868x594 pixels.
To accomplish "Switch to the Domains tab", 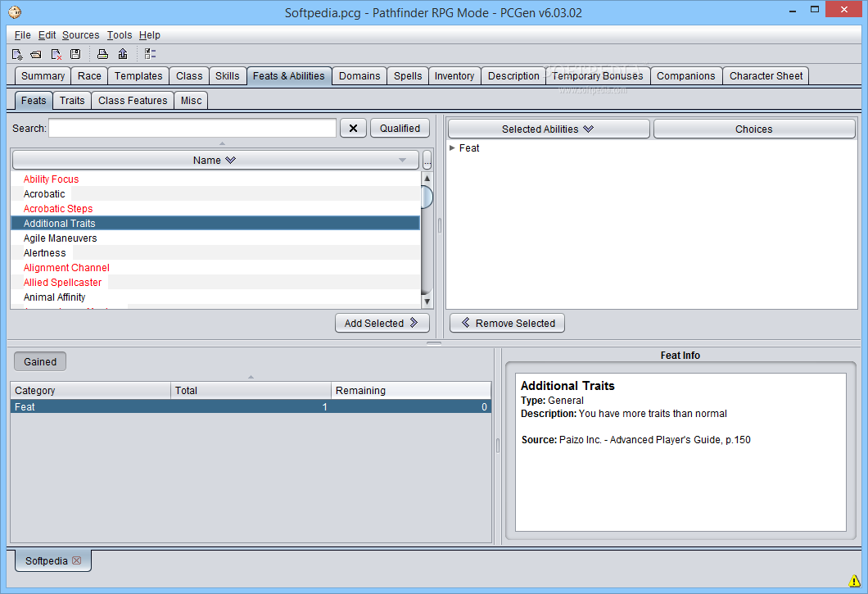I will click(359, 76).
